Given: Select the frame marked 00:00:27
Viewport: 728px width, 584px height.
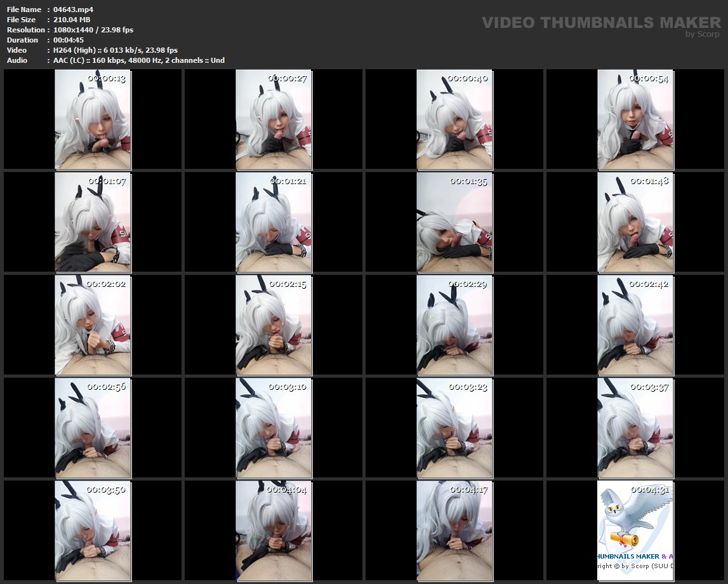Looking at the screenshot, I should [274, 119].
